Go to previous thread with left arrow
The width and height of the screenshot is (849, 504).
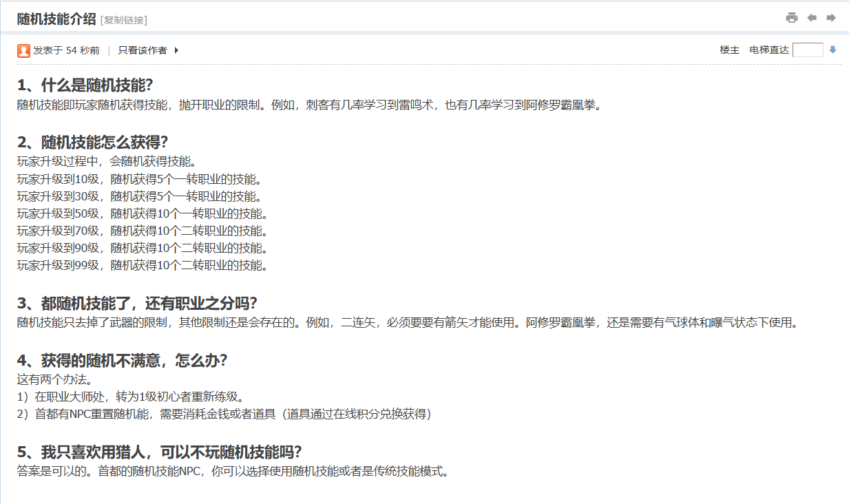point(812,18)
